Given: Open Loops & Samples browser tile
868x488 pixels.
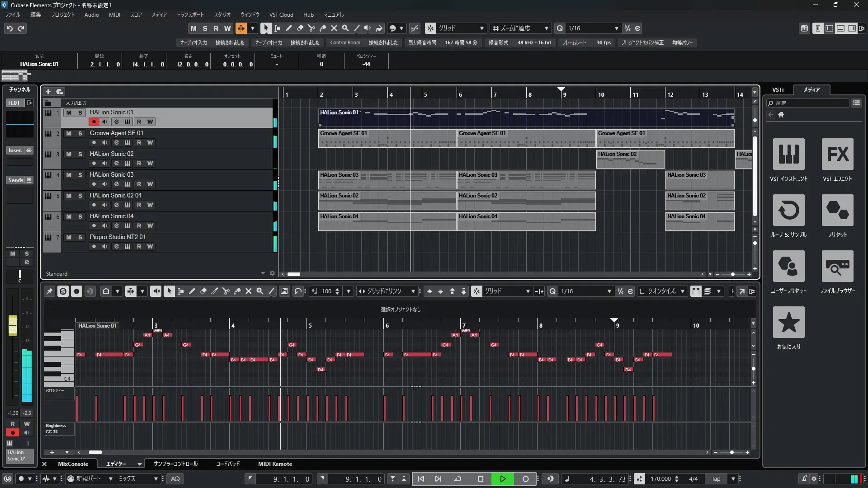Looking at the screenshot, I should coord(788,211).
